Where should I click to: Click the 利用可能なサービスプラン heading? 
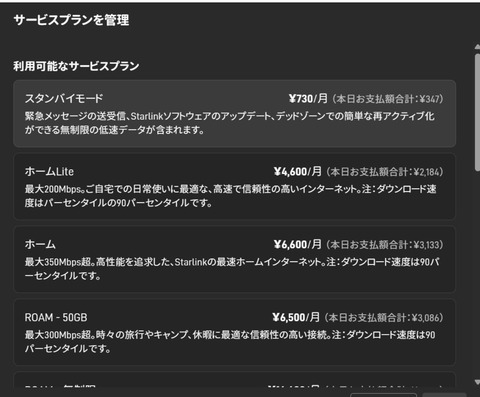point(76,66)
